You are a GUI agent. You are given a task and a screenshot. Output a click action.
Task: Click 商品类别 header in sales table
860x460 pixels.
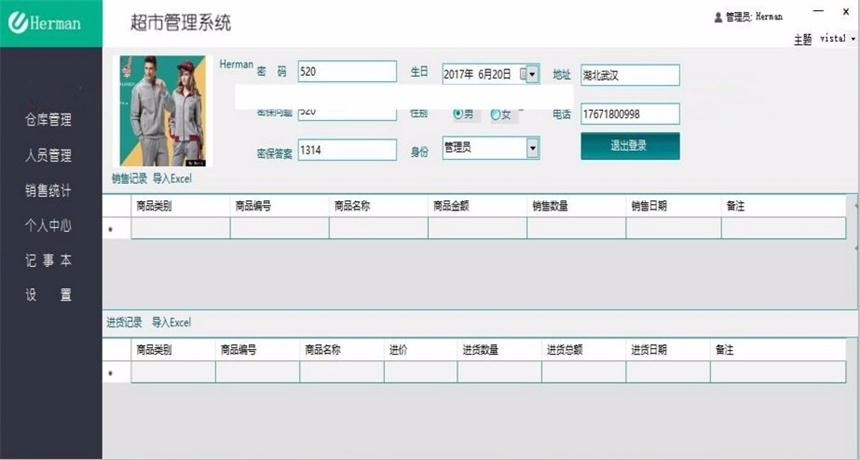180,206
